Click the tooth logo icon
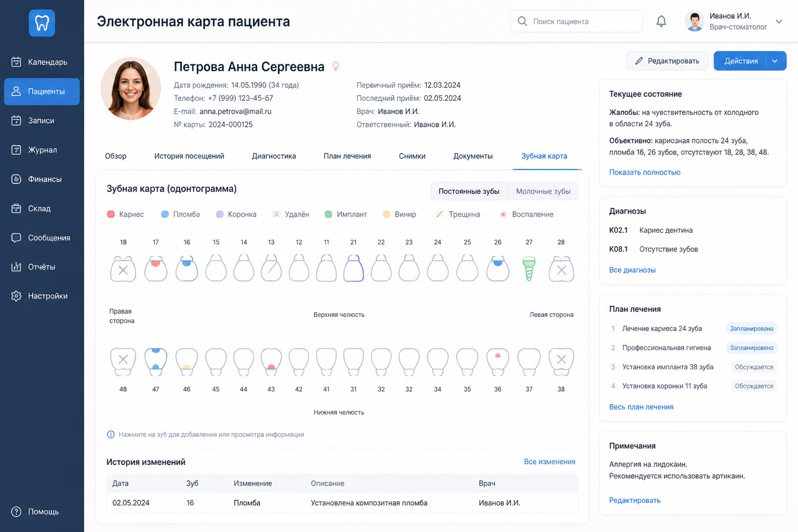This screenshot has height=532, width=798. tap(42, 23)
